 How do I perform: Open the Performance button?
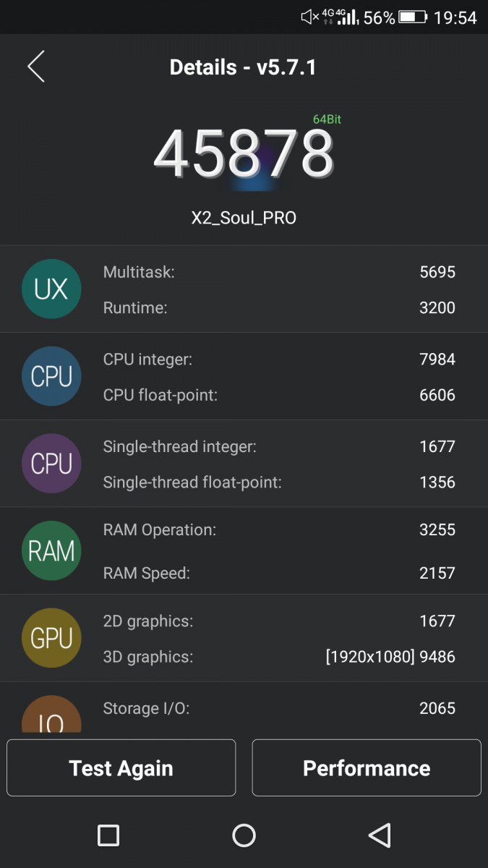tap(367, 767)
